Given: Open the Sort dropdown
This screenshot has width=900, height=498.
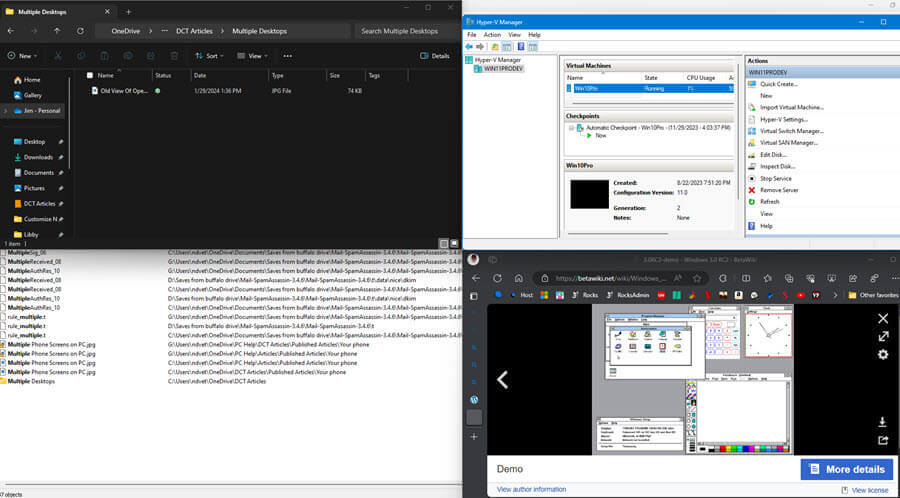Looking at the screenshot, I should tap(207, 56).
